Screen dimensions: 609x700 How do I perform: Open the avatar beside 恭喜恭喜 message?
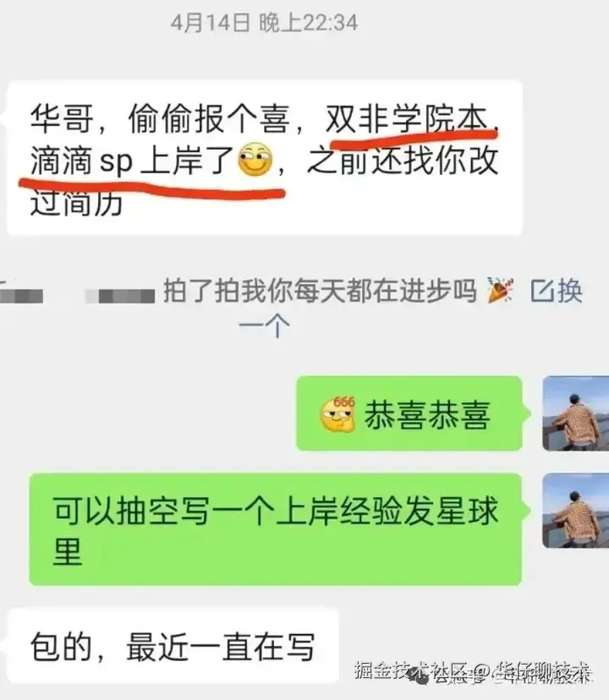click(x=575, y=413)
